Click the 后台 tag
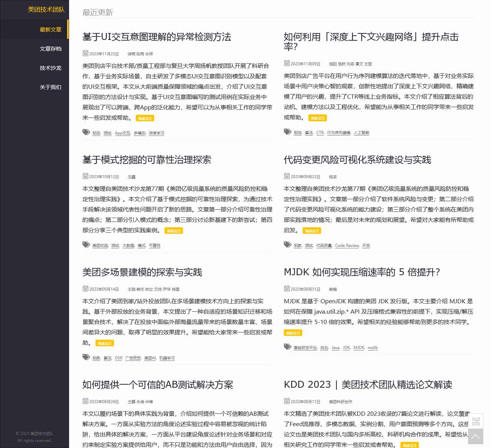 pos(324,347)
